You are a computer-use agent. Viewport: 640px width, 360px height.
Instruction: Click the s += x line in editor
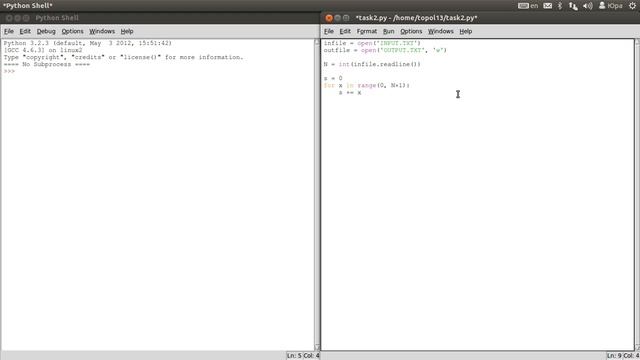tap(350, 93)
